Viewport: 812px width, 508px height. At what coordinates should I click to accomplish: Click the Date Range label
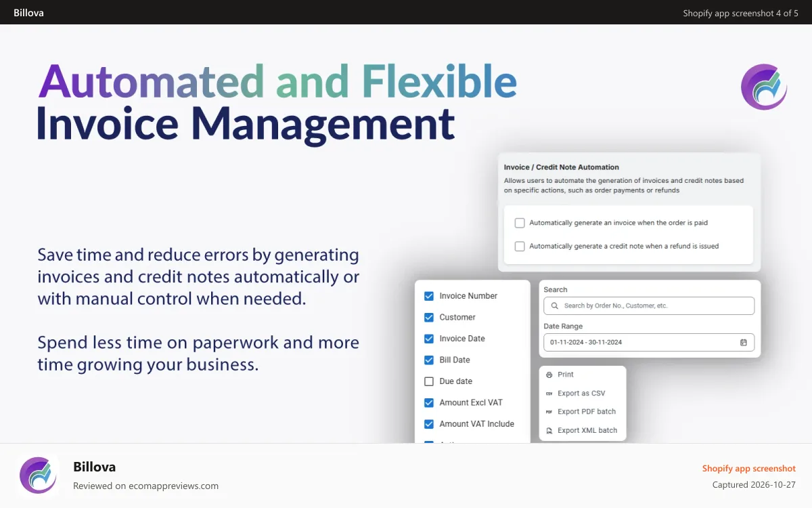(x=563, y=326)
